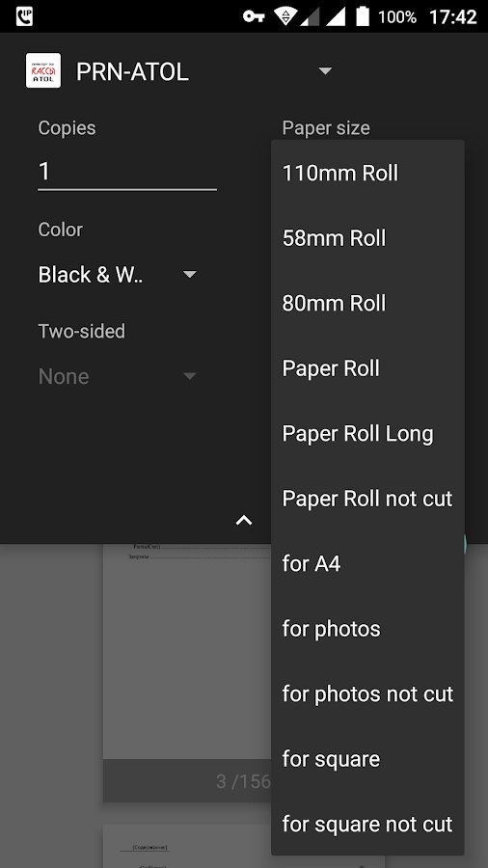Tap the battery icon in status bar

pos(363,16)
